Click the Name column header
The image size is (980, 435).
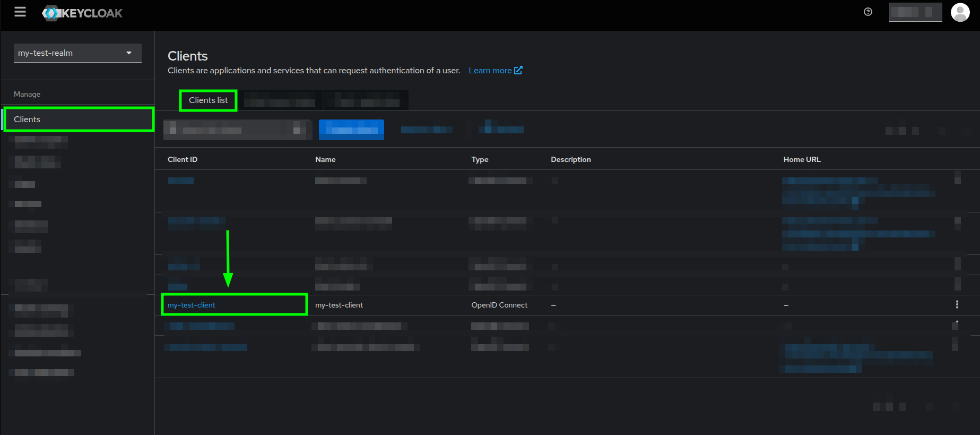click(325, 159)
